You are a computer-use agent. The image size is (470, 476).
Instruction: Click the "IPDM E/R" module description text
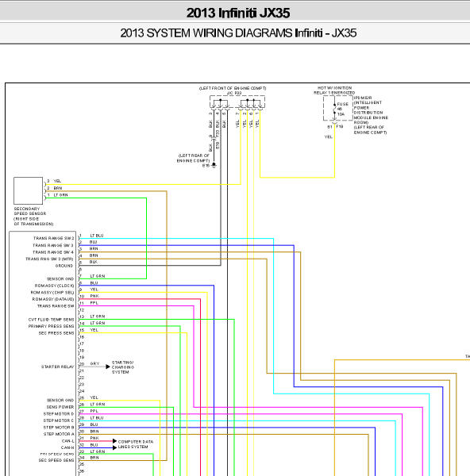[371, 115]
